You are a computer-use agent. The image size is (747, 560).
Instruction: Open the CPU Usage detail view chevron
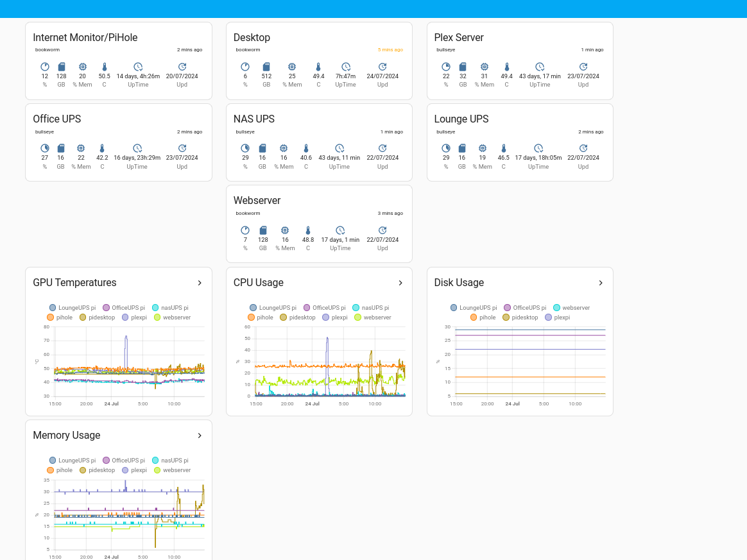click(x=400, y=282)
